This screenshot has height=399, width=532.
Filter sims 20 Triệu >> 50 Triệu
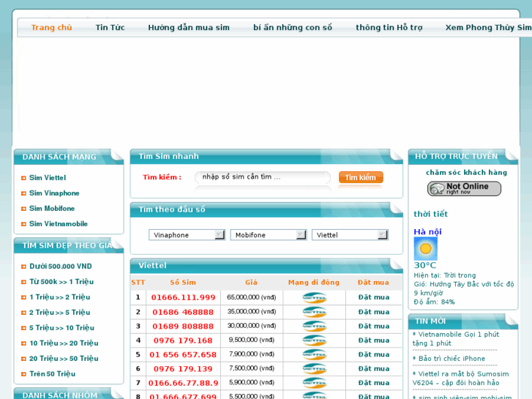click(64, 358)
